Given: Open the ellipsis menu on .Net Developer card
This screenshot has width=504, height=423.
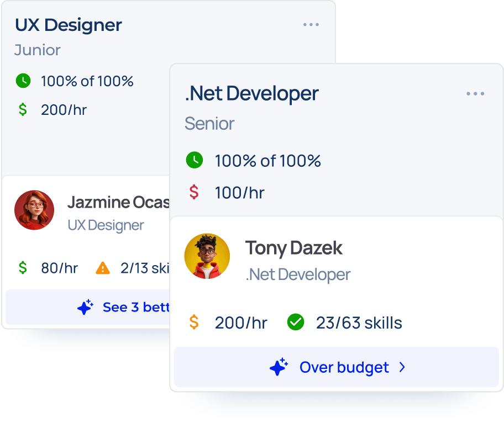Looking at the screenshot, I should [x=475, y=93].
